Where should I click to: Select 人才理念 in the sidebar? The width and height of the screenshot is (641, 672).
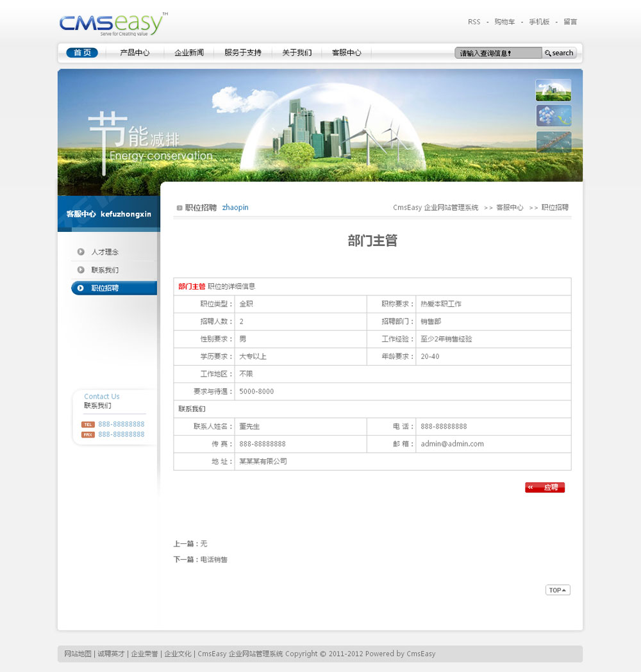point(104,252)
